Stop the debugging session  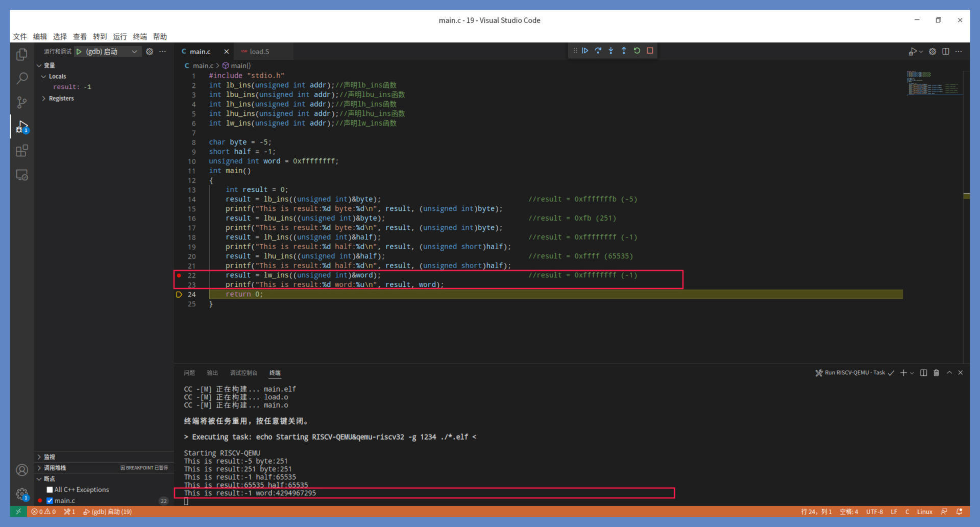click(x=650, y=51)
